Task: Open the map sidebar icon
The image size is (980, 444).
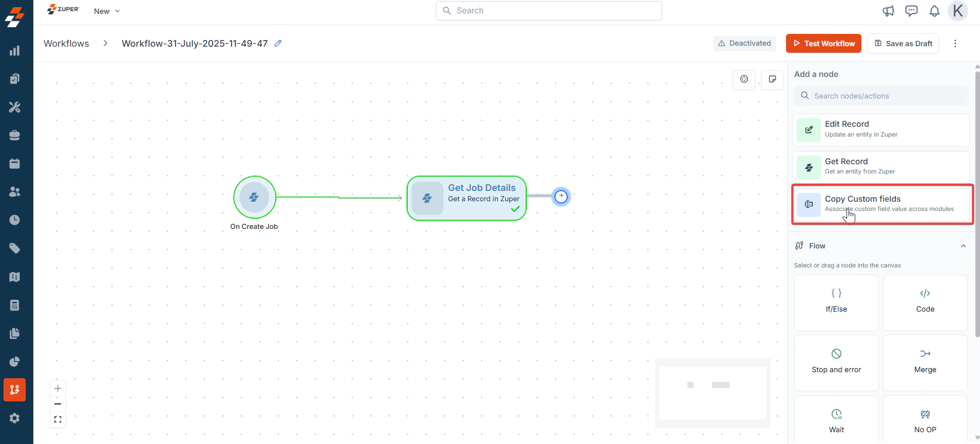Action: click(15, 277)
